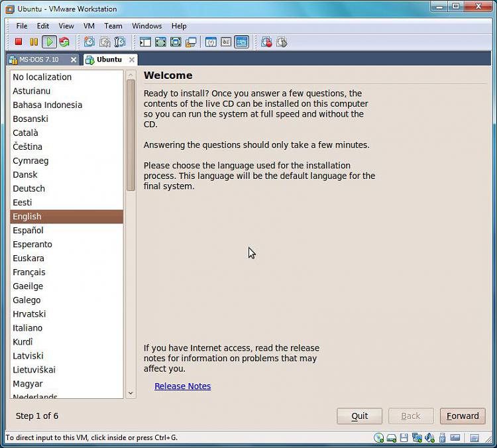Screen dimensions: 497x448
Task: Click the language list scroll up arrow
Action: point(131,75)
